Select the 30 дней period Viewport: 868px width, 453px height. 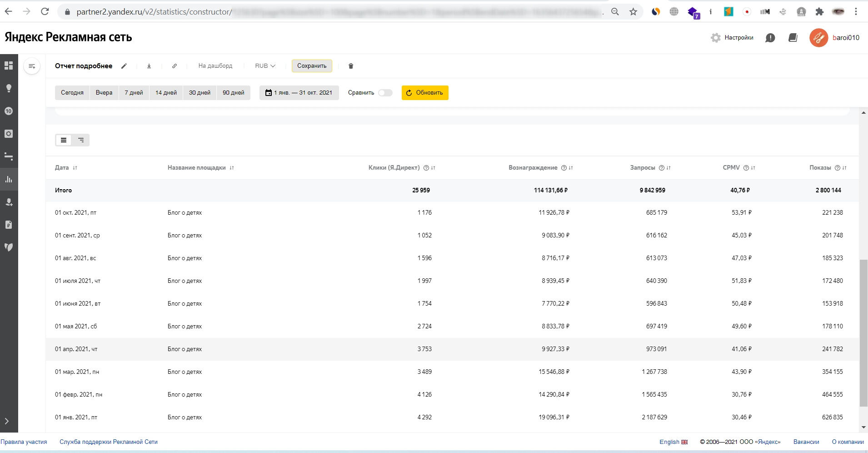point(200,93)
